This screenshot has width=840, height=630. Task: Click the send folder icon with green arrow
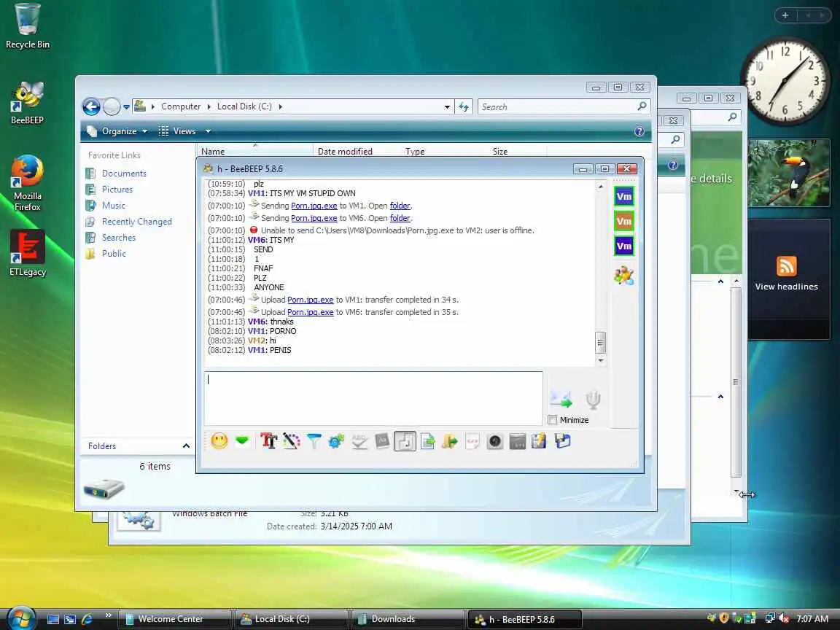[450, 441]
